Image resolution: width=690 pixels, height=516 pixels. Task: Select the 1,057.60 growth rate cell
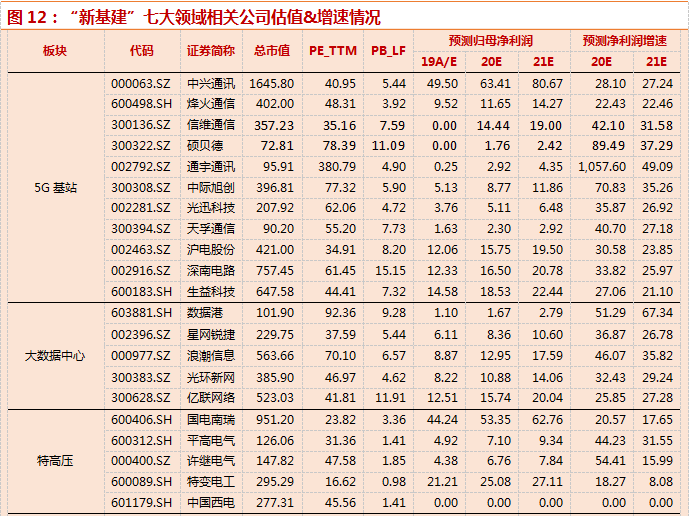pos(601,166)
